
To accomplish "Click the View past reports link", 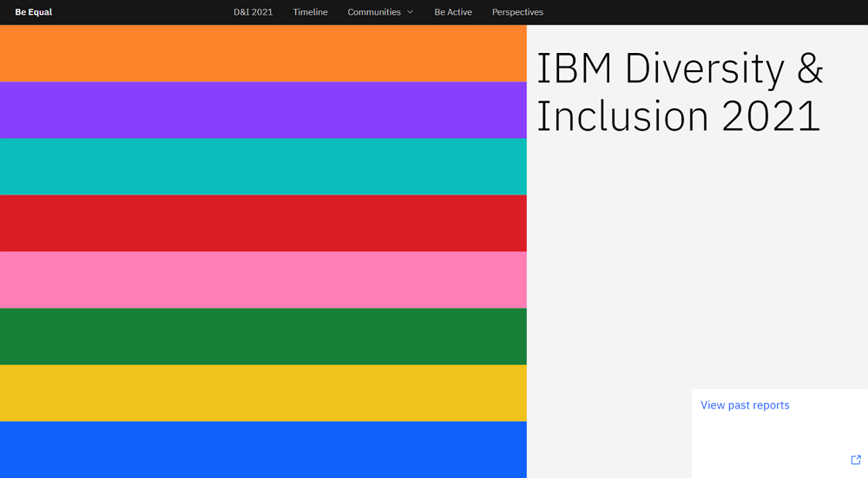I will 745,405.
